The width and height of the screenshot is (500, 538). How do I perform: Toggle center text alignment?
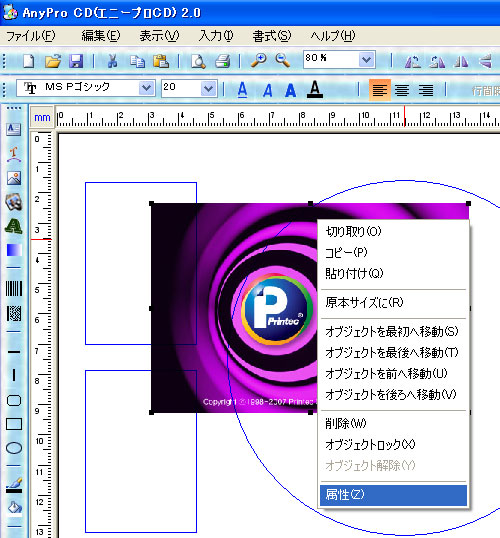click(402, 90)
